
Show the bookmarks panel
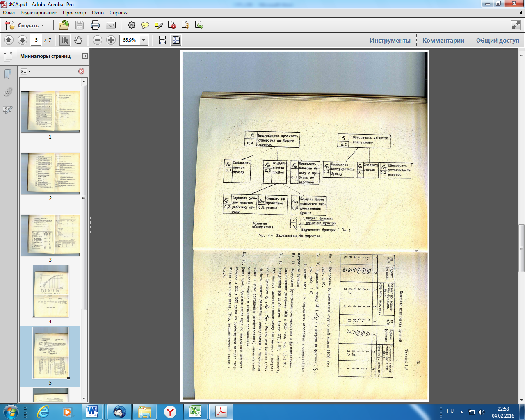(8, 74)
